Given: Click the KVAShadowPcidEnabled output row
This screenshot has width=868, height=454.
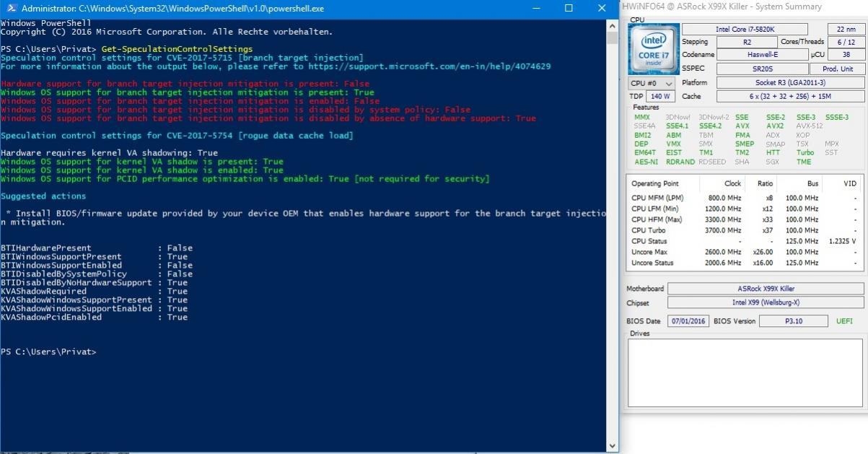Looking at the screenshot, I should coord(95,318).
